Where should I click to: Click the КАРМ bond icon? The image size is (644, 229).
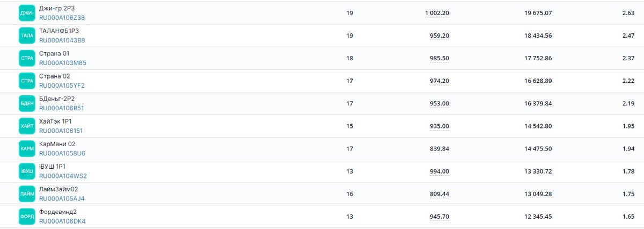click(x=27, y=148)
